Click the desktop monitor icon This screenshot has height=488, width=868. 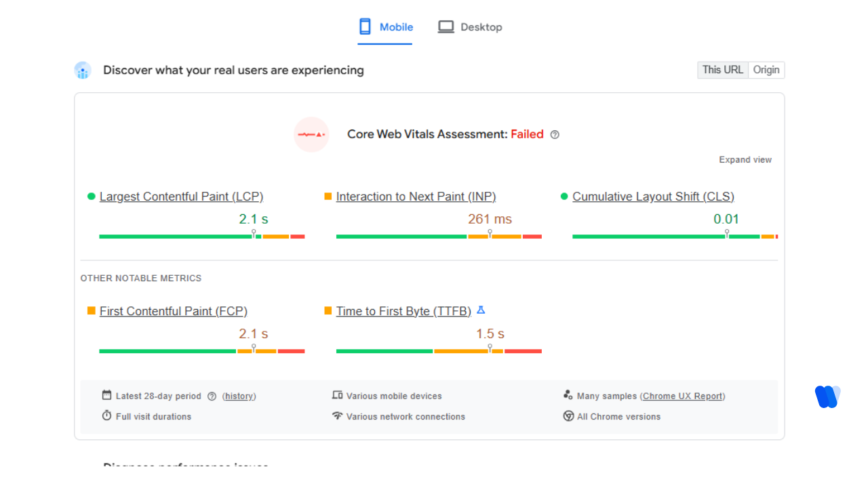[x=446, y=27]
